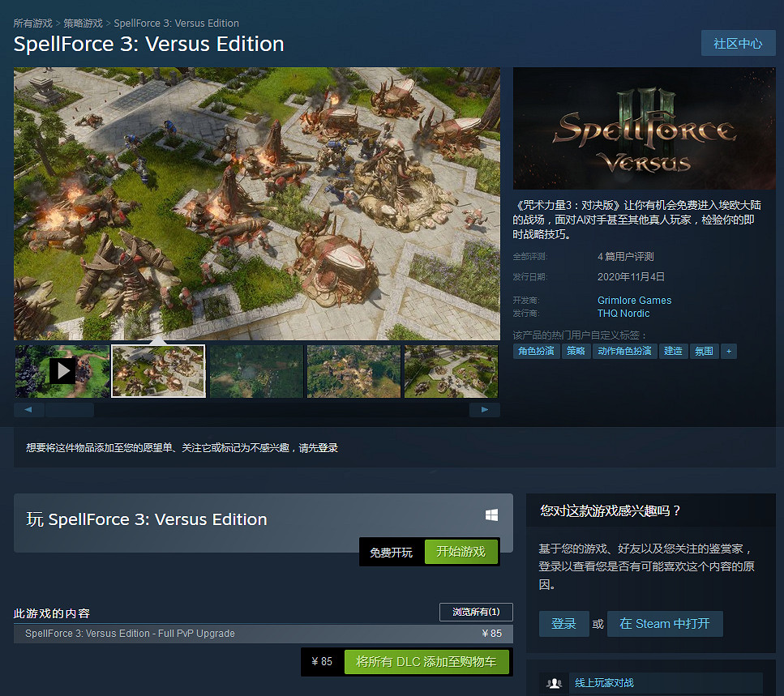Select the last screenshot thumbnail in strip

[x=452, y=371]
